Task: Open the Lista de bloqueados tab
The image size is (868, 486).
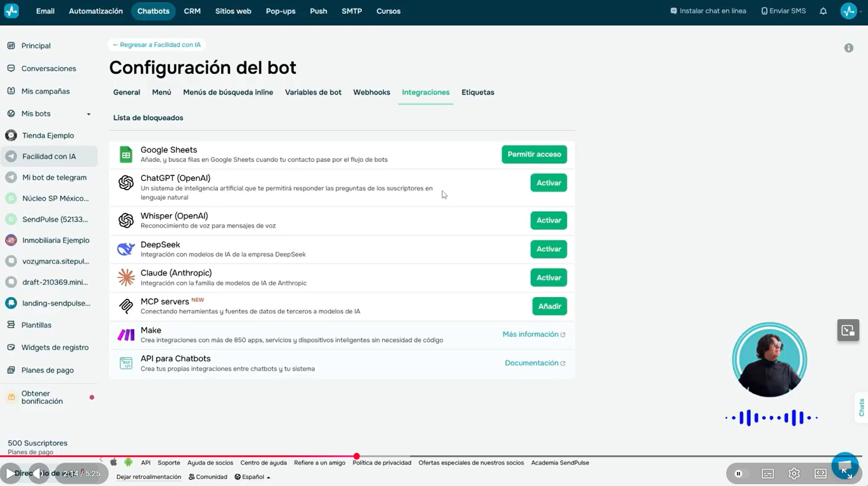Action: click(148, 118)
